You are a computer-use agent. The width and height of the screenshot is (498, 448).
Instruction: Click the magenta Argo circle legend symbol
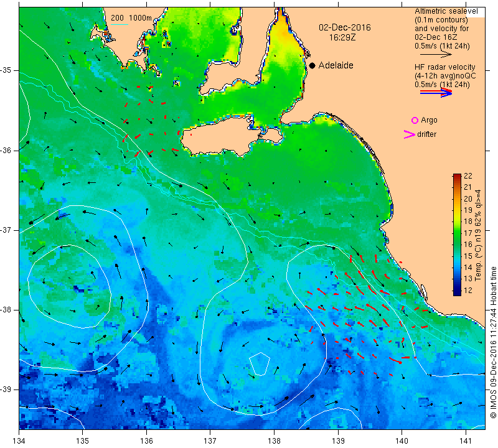coord(415,120)
